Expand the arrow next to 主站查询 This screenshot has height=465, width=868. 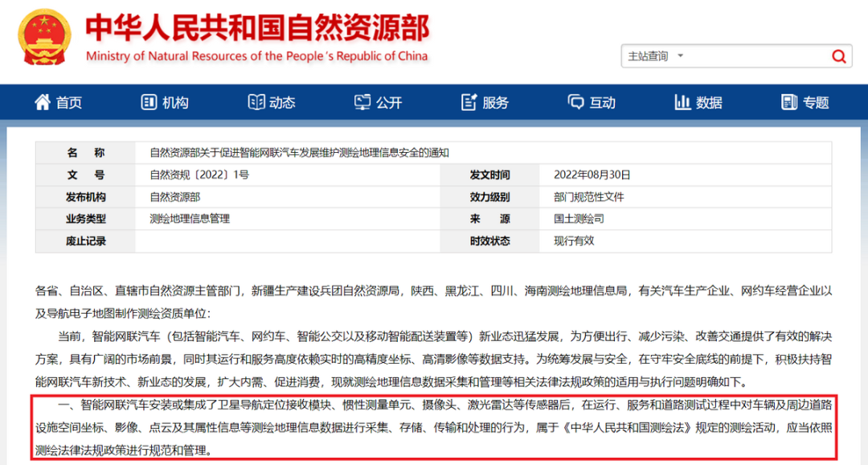[x=681, y=56]
